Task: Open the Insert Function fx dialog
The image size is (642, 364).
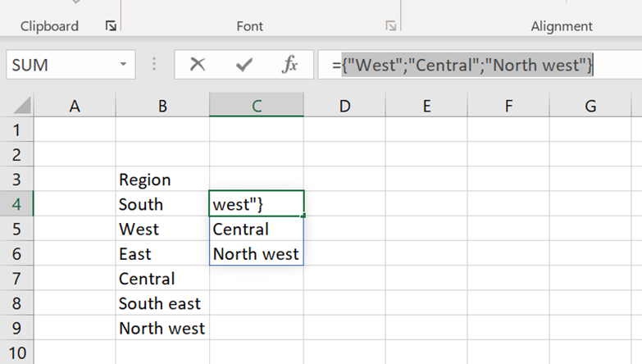Action: 289,65
